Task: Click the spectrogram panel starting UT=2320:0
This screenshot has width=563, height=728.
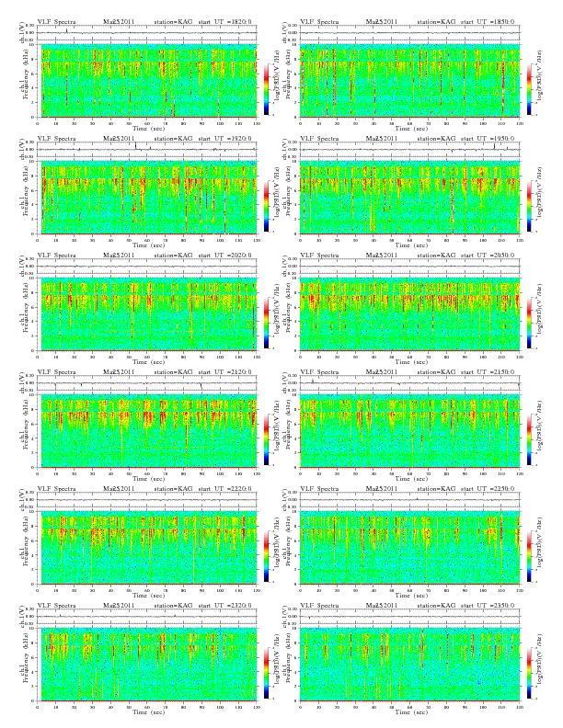Action: click(x=147, y=665)
